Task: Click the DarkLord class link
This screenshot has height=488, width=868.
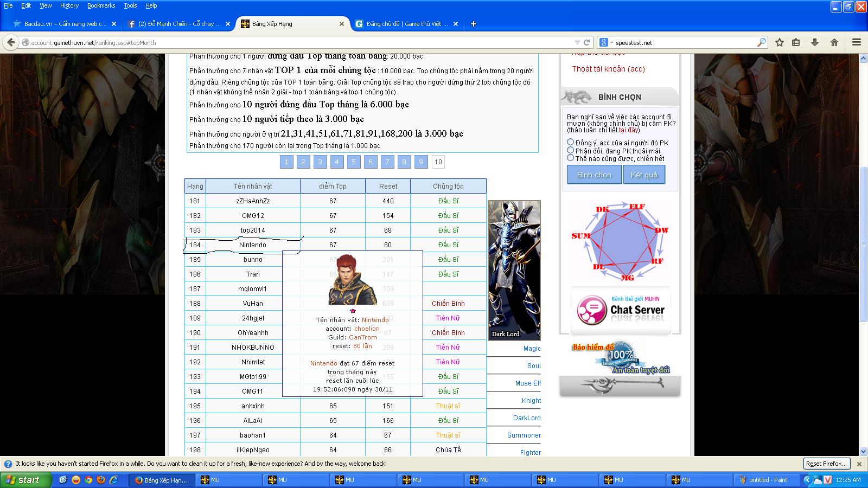Action: coord(527,418)
